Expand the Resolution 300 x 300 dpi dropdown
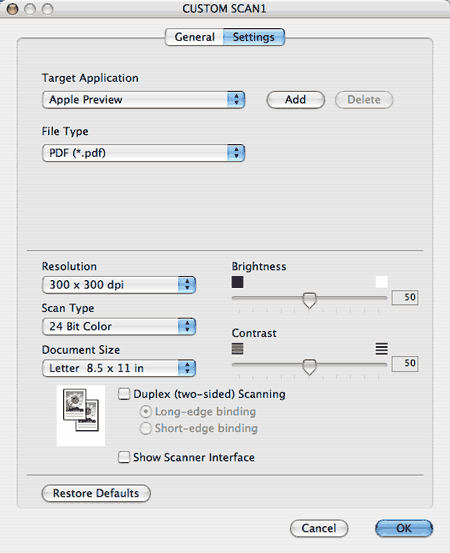This screenshot has height=553, width=450. (x=119, y=285)
